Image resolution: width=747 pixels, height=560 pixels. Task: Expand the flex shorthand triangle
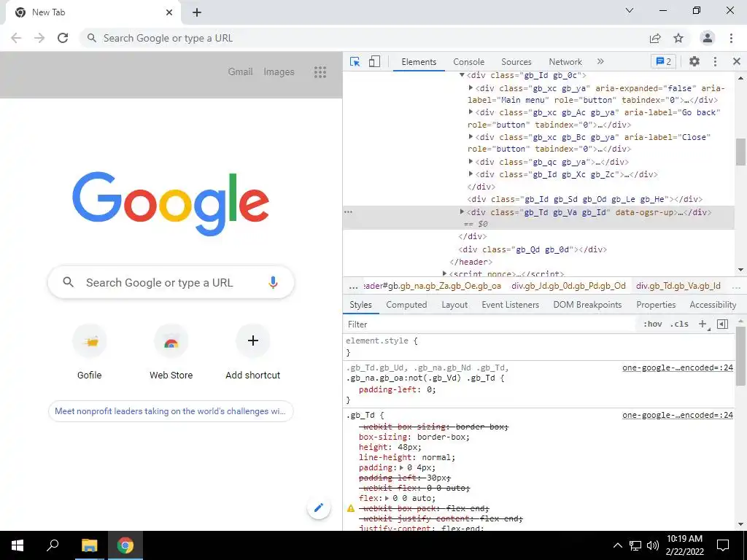pos(387,498)
